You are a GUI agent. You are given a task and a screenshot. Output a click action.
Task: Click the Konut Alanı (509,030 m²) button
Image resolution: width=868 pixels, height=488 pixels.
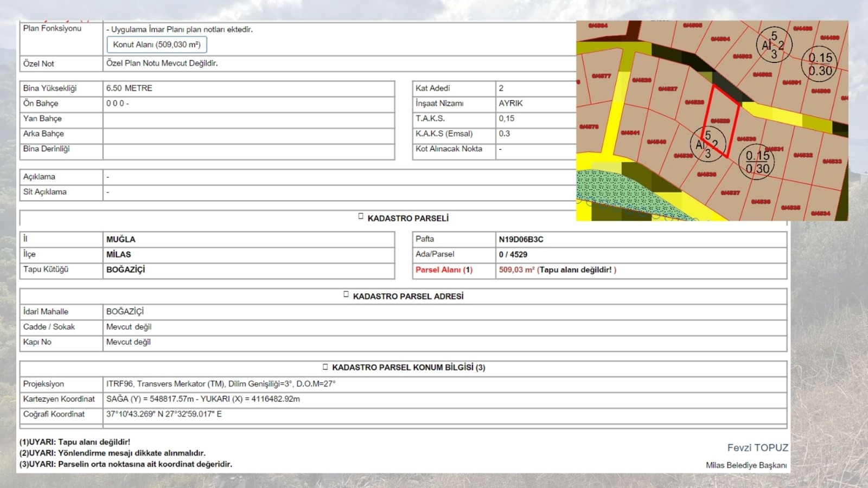(157, 44)
